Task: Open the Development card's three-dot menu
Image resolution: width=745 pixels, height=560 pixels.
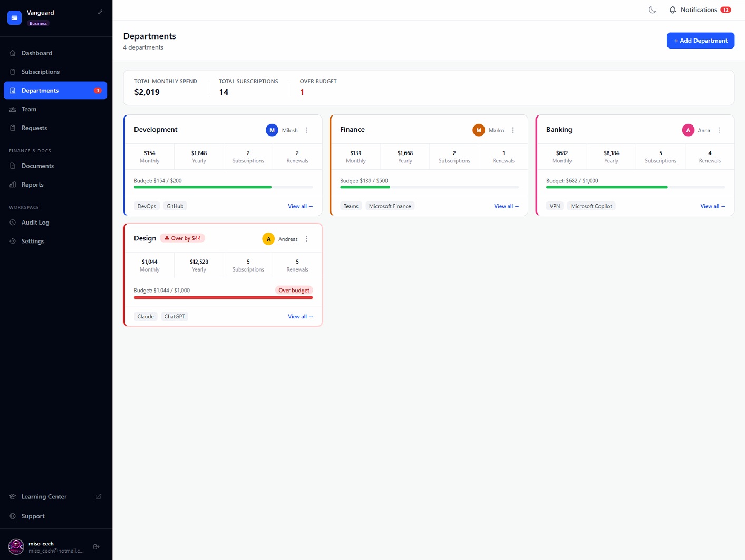Action: point(307,130)
